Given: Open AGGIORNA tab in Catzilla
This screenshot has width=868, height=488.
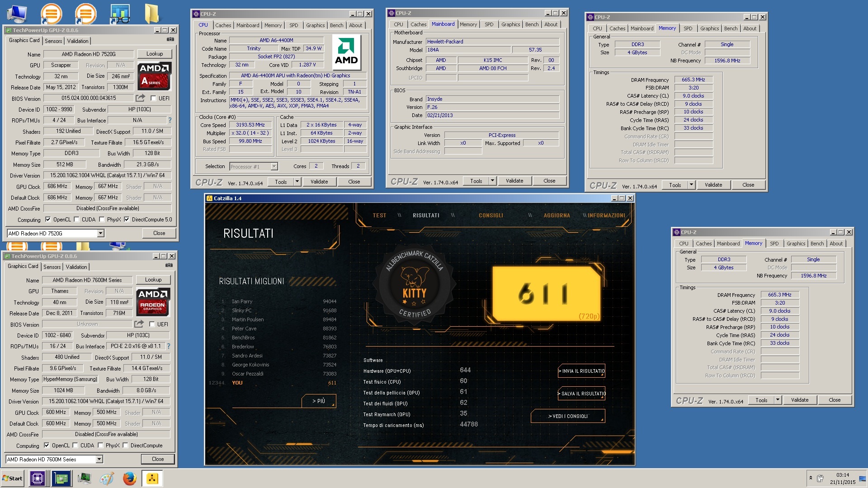Looking at the screenshot, I should (557, 216).
